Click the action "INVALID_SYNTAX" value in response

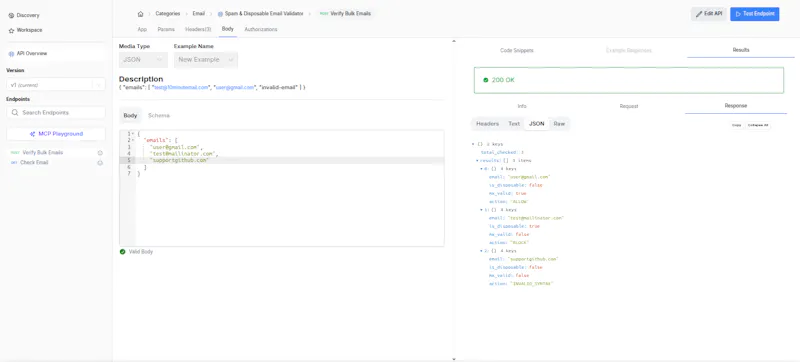(531, 283)
